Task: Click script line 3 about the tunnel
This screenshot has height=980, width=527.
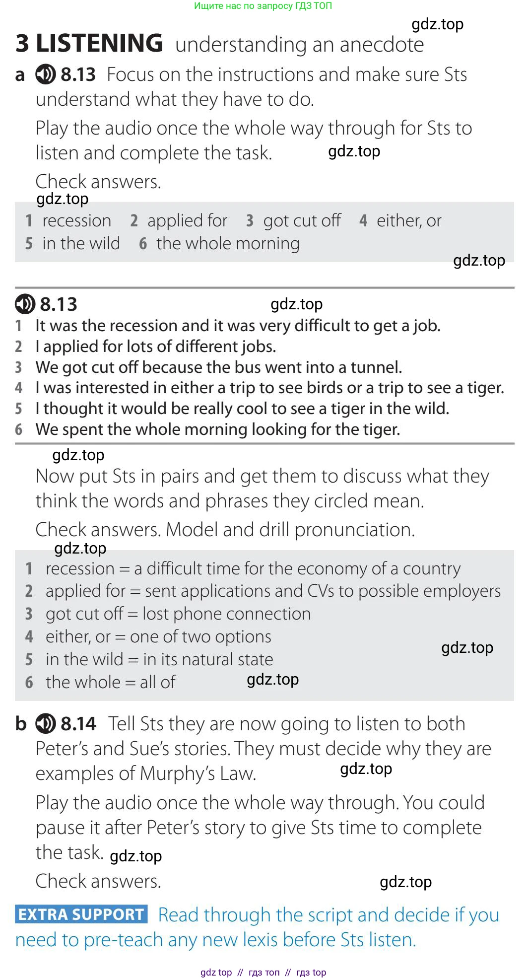Action: 218,367
